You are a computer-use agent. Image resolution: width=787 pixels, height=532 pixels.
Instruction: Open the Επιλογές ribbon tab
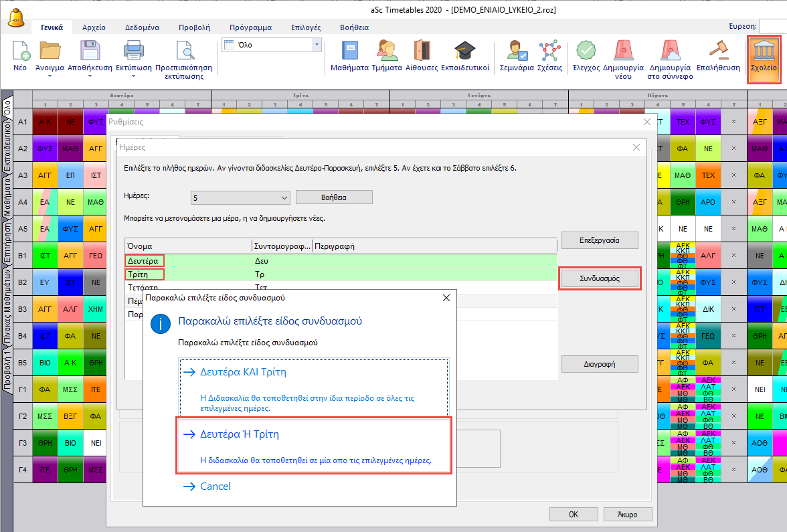[x=305, y=27]
